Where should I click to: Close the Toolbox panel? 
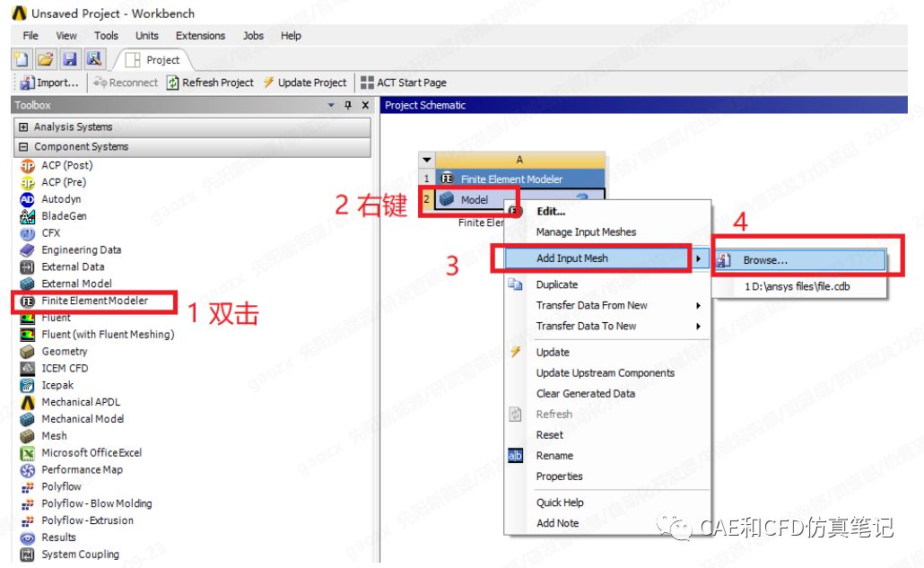point(365,105)
